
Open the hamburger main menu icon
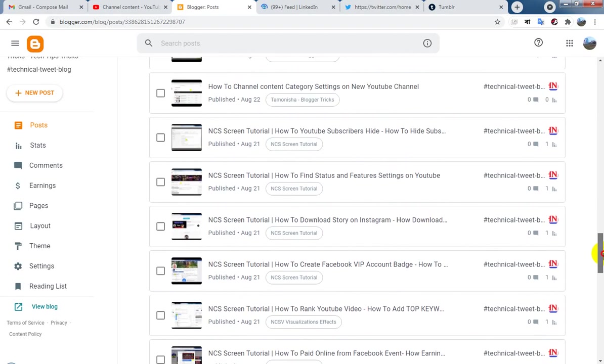15,43
